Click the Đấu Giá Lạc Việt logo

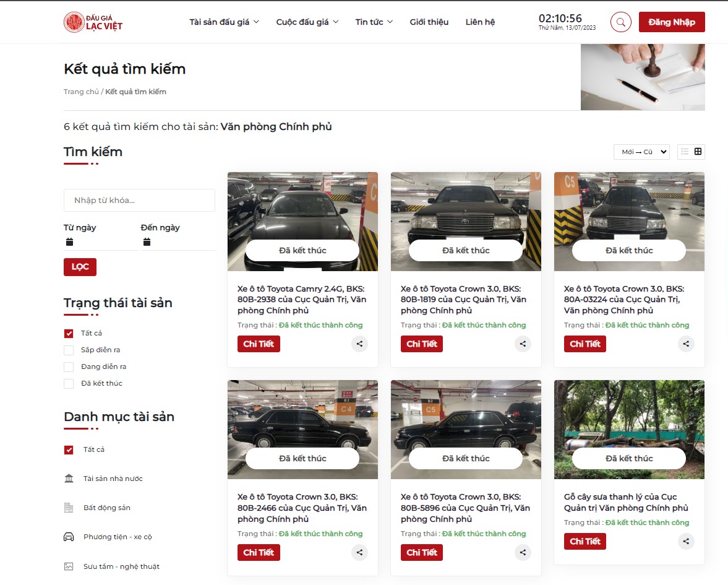(x=93, y=22)
